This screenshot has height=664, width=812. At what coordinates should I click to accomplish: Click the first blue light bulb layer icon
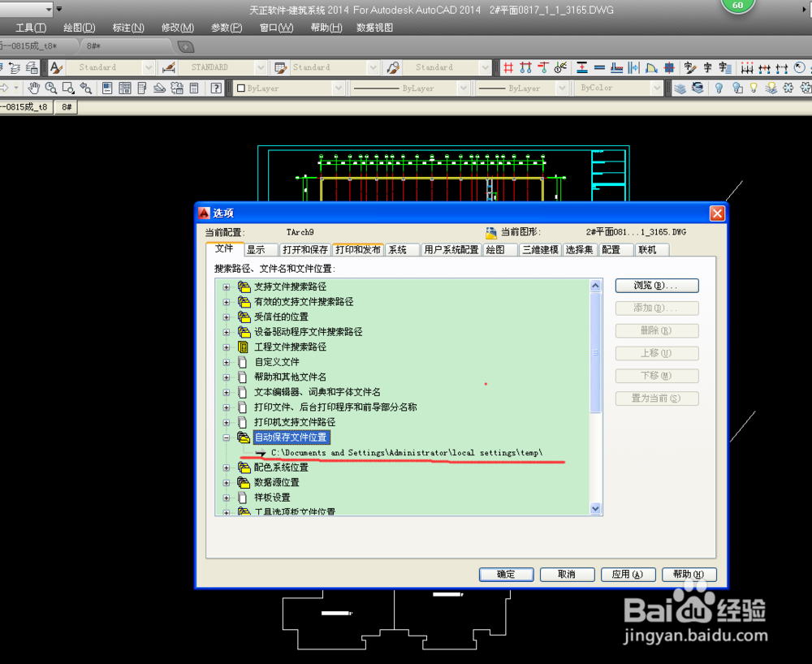(719, 88)
